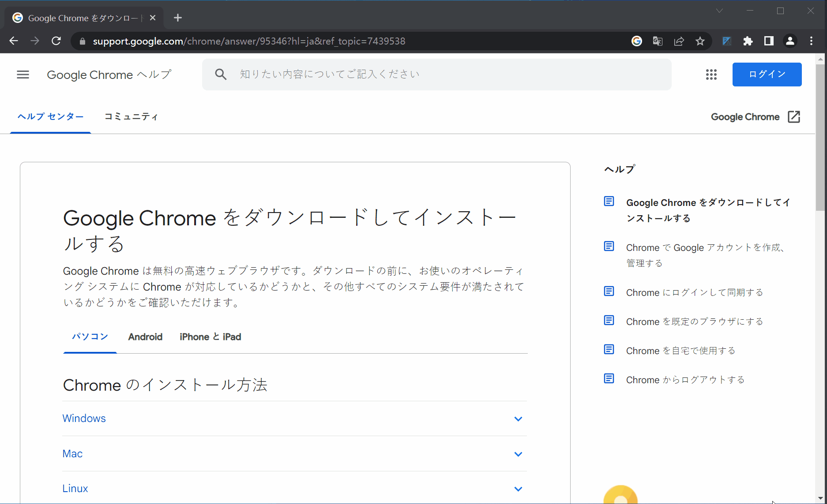Image resolution: width=827 pixels, height=504 pixels.
Task: Share this page icon
Action: click(x=679, y=41)
